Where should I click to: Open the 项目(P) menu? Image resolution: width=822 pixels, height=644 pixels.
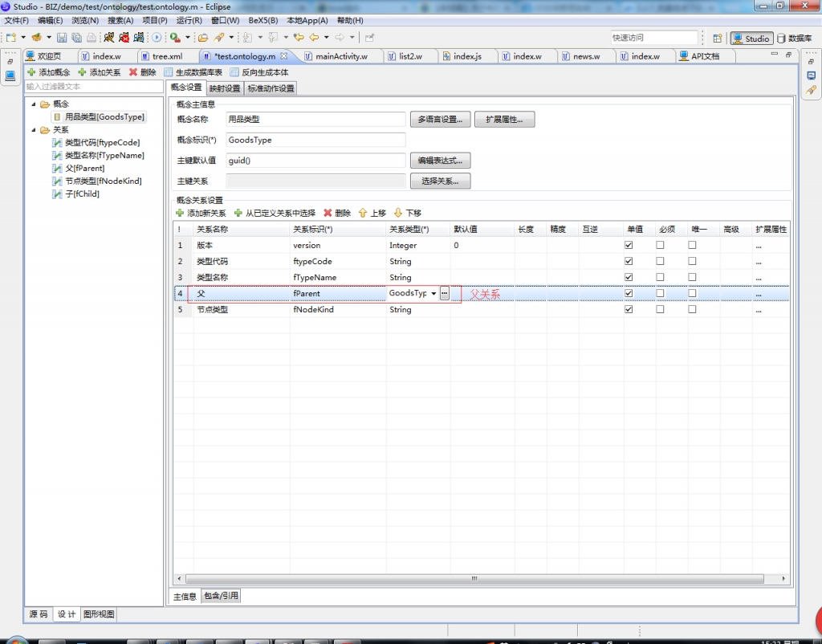pyautogui.click(x=155, y=20)
